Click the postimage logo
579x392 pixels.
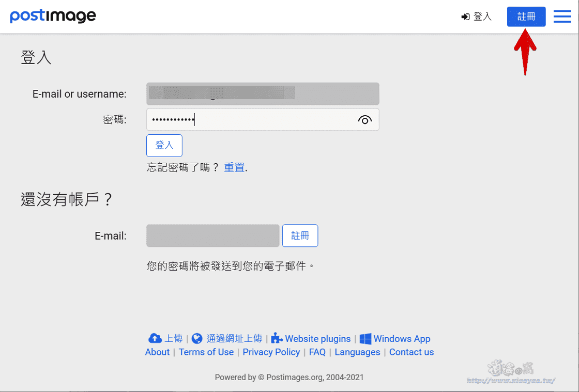[x=52, y=16]
